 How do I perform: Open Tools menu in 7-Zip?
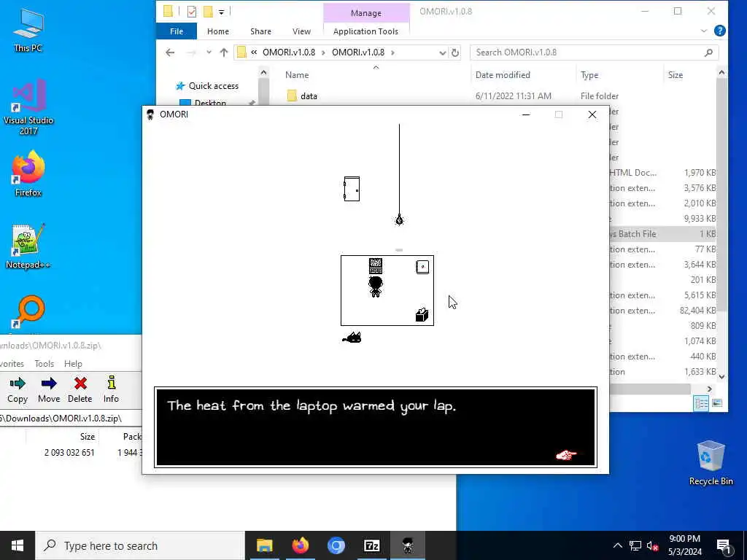pyautogui.click(x=44, y=364)
